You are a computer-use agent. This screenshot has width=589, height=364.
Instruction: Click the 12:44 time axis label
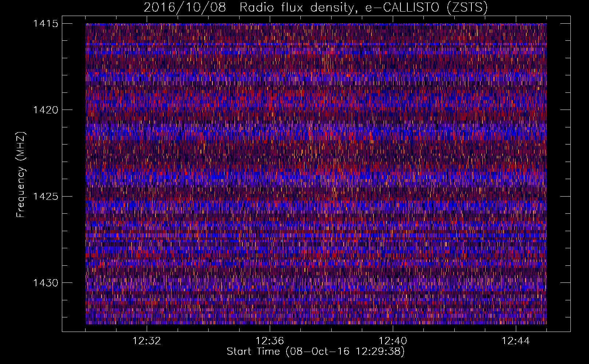(516, 341)
